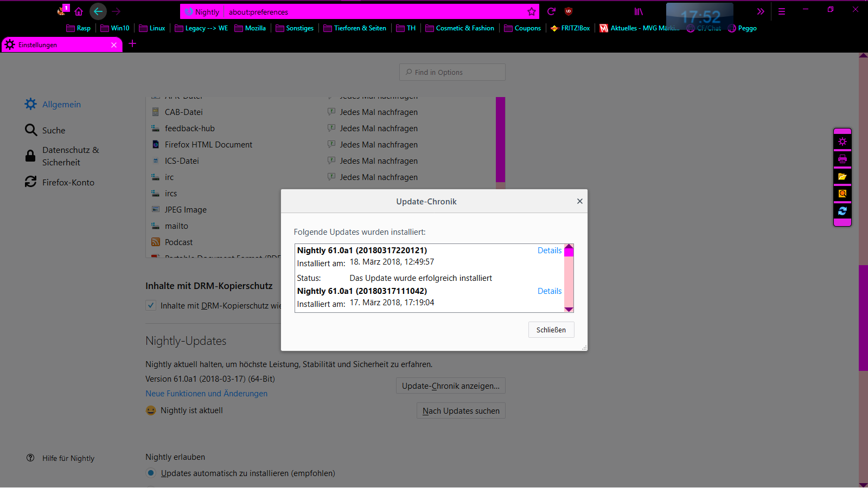Click the open-folder icon in the floating toolbar
868x488 pixels.
pyautogui.click(x=843, y=177)
